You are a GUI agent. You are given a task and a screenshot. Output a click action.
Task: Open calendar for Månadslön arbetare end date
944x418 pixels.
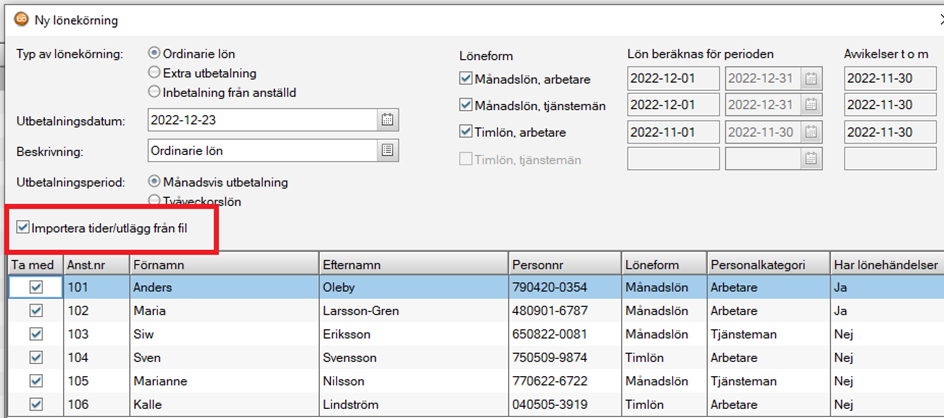[811, 78]
